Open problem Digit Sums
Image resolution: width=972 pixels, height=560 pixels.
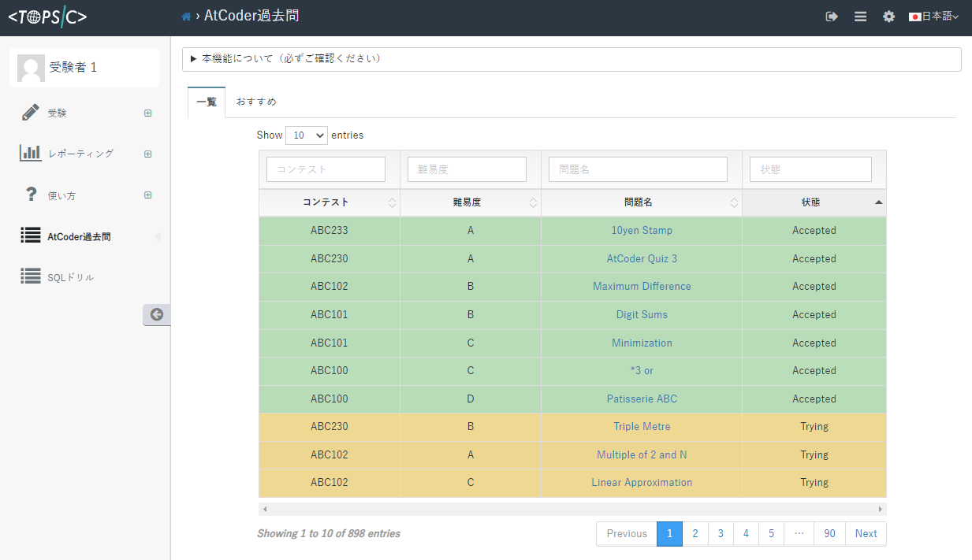pos(642,314)
